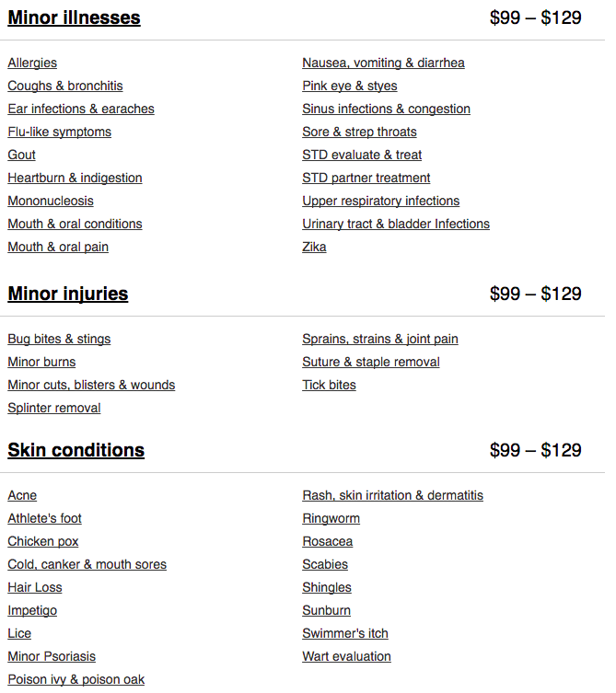This screenshot has height=693, width=616.
Task: Open Bug bites & stings
Action: coord(59,339)
